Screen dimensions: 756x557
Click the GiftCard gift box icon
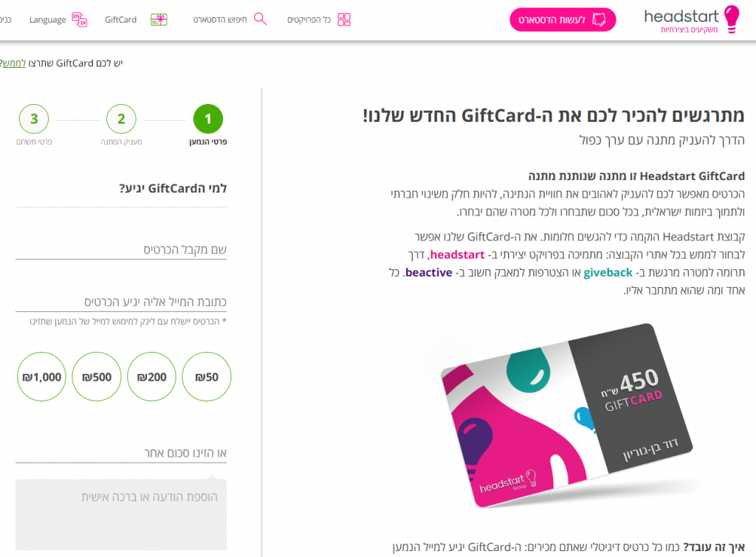(159, 20)
